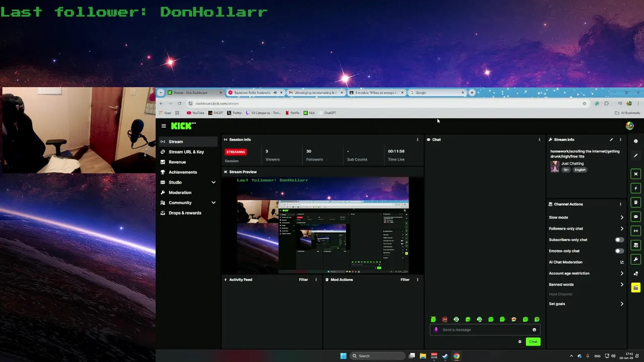This screenshot has width=644, height=362.
Task: Click the info icon in right sidebar
Action: click(636, 141)
